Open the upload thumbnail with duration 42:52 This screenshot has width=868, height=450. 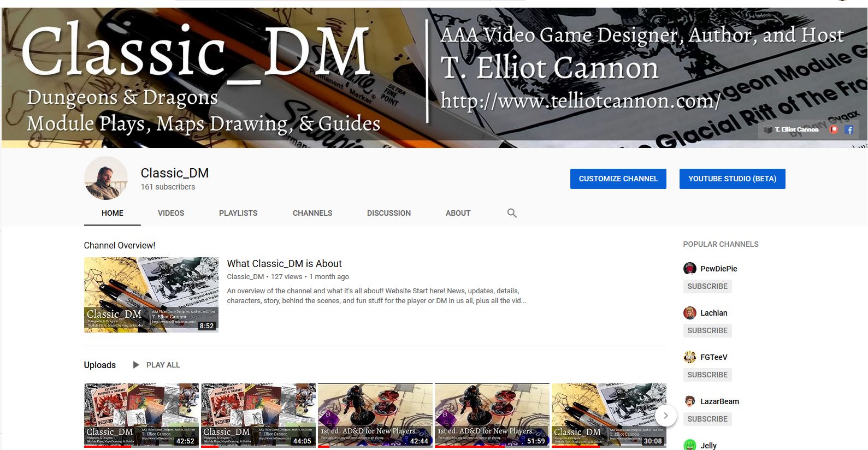click(141, 415)
